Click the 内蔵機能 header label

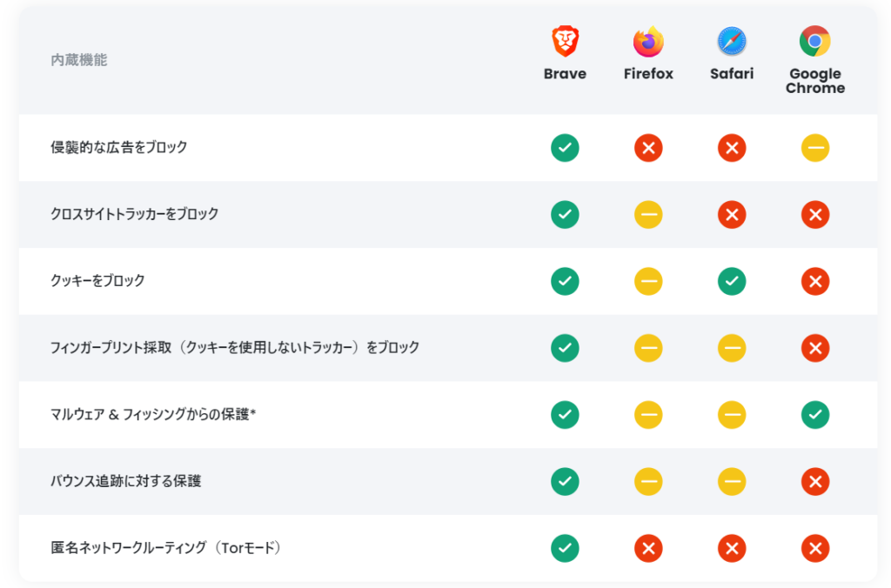pos(79,60)
